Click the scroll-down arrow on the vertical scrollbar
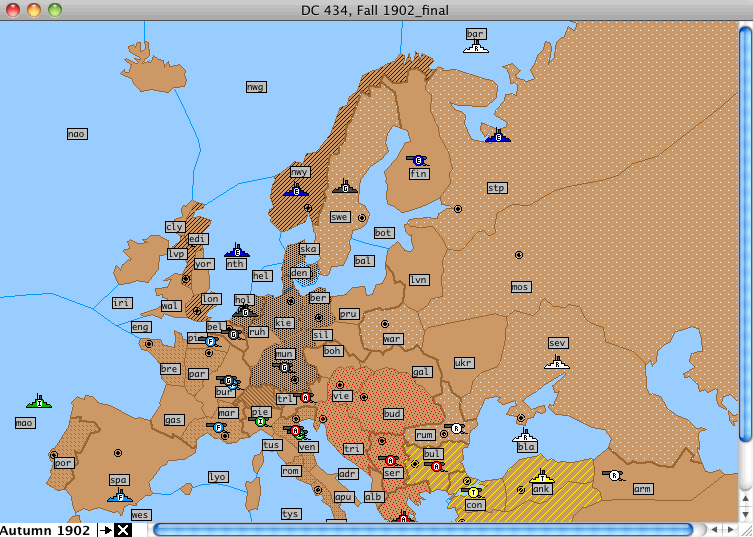The height and width of the screenshot is (537, 753). click(x=746, y=514)
